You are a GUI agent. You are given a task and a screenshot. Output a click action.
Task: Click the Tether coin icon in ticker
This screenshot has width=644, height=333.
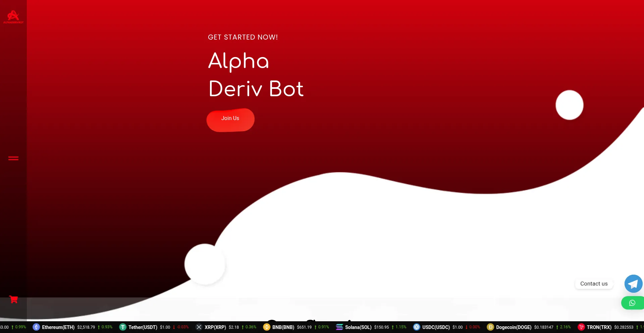123,327
